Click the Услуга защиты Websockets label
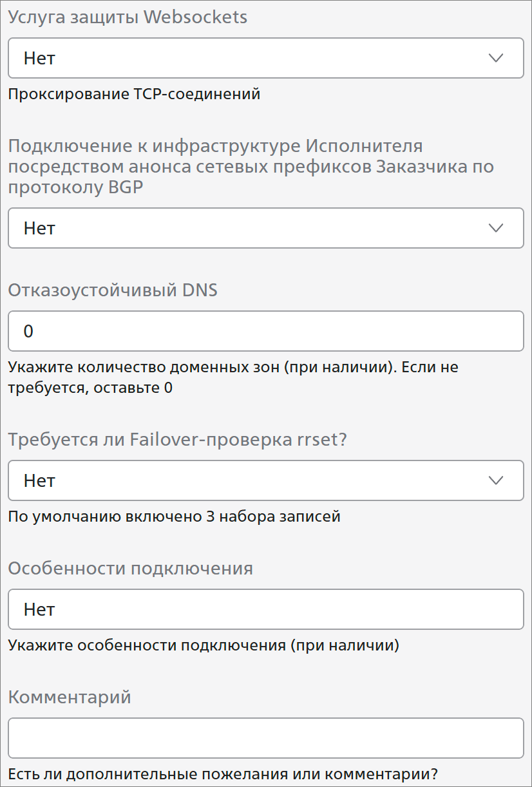The image size is (532, 787). [128, 17]
